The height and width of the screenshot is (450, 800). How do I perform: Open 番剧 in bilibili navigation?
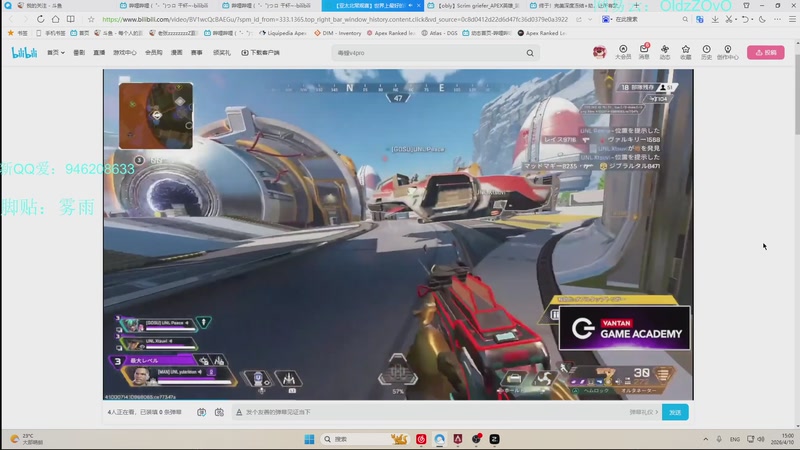(x=79, y=53)
